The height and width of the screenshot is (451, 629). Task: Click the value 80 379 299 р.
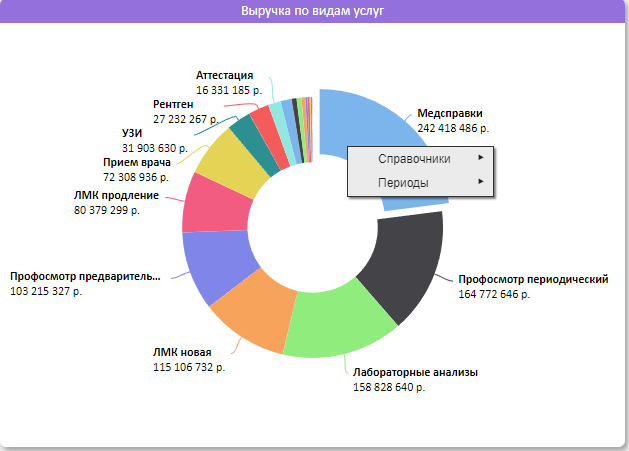pyautogui.click(x=107, y=210)
